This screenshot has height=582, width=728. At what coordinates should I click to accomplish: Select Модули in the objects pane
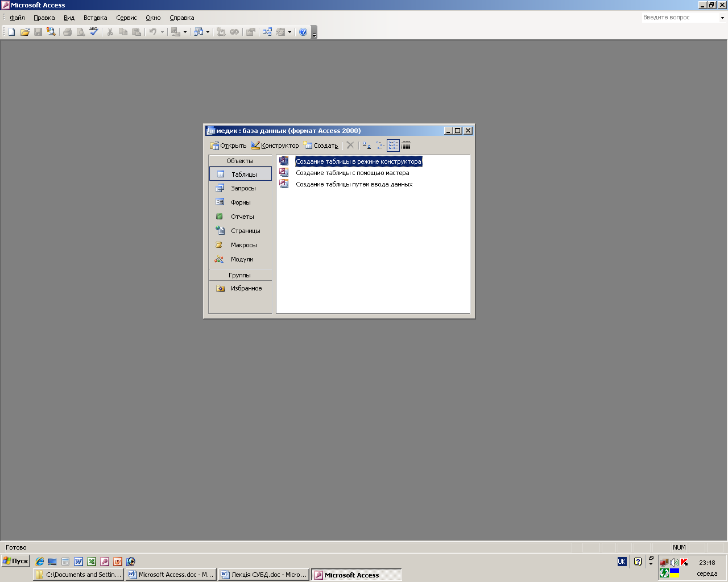[241, 259]
